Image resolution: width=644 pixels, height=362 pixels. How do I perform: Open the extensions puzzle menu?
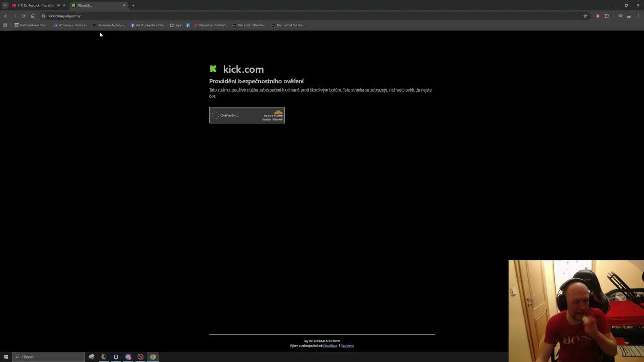pos(607,16)
